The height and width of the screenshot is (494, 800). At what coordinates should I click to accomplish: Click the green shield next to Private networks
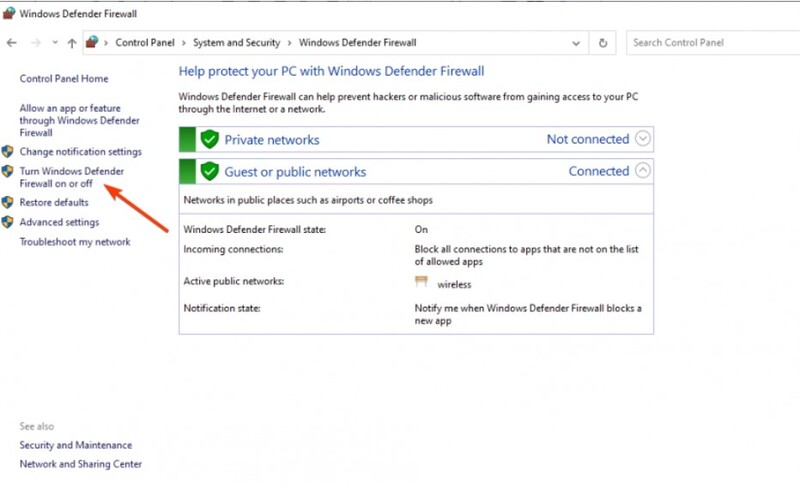[x=210, y=139]
